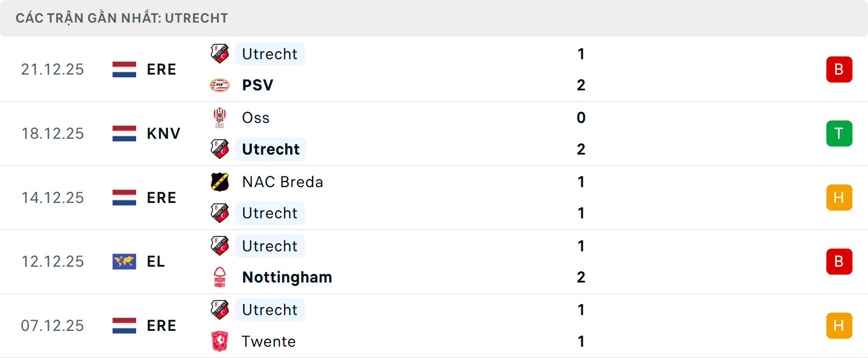
Task: Click Netherlands flag in 07.12.25 row
Action: coord(124,325)
